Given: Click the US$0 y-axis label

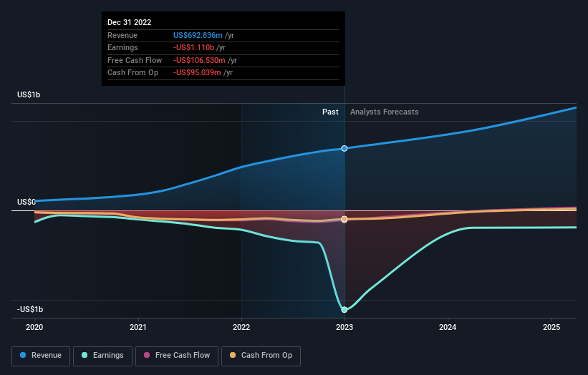Looking at the screenshot, I should (x=26, y=203).
